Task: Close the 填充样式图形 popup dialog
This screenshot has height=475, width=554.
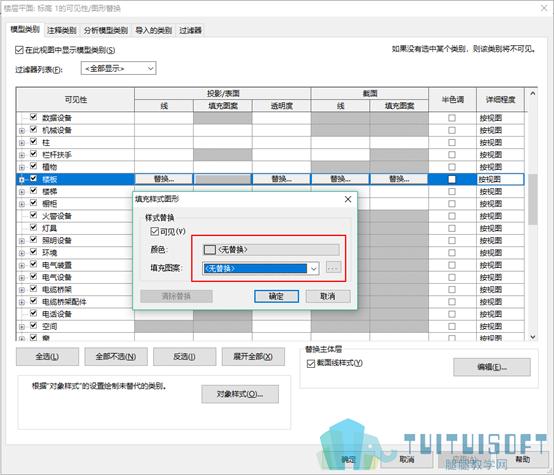Action: [x=348, y=199]
